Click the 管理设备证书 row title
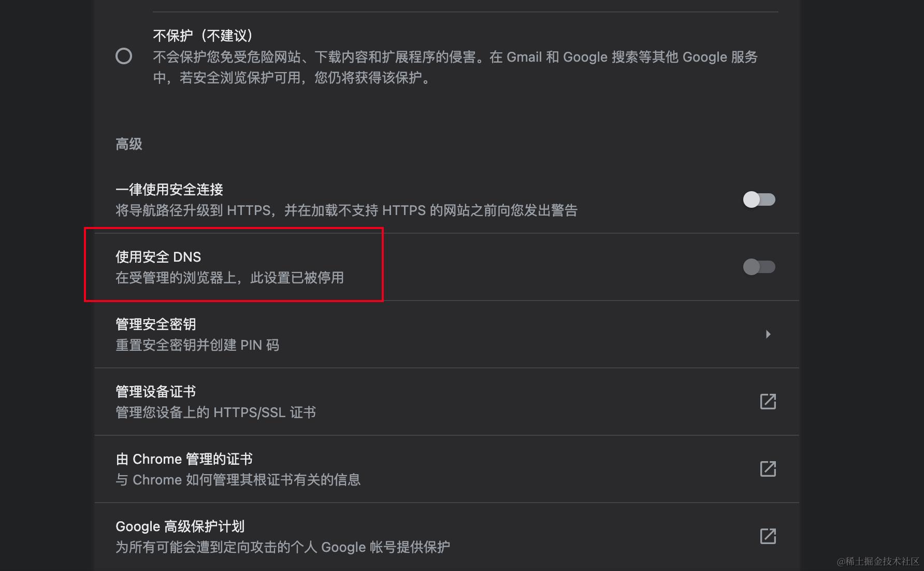 pyautogui.click(x=156, y=392)
